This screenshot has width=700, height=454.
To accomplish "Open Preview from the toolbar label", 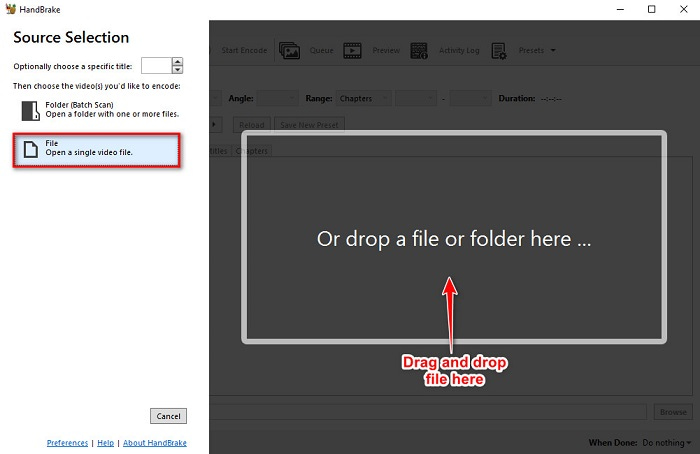I will coord(386,50).
